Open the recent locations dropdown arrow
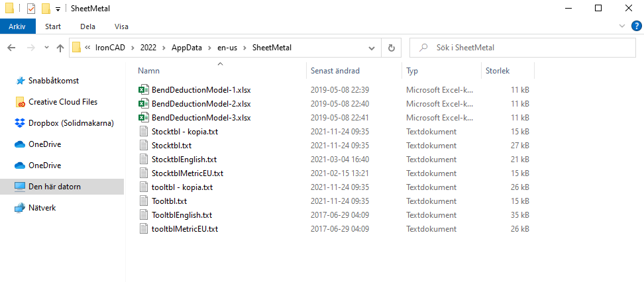The image size is (644, 282). pyautogui.click(x=47, y=48)
